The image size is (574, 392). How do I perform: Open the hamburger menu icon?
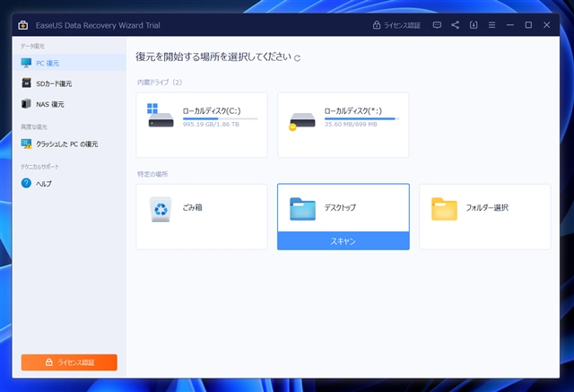[491, 25]
